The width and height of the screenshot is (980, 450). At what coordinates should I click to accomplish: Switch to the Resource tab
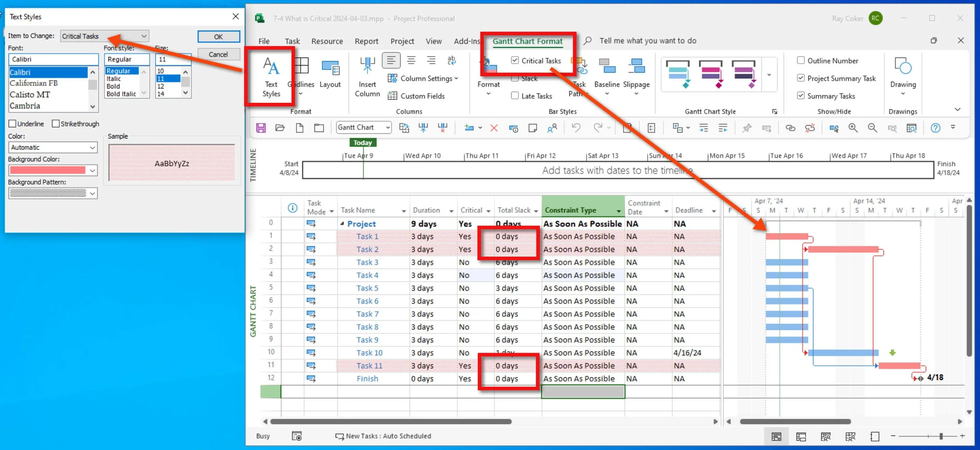pyautogui.click(x=327, y=41)
